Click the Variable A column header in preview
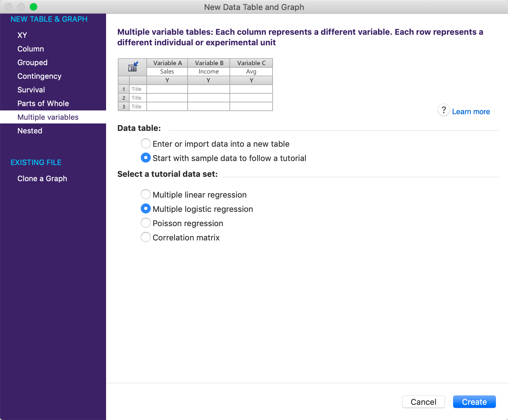The height and width of the screenshot is (420, 508). click(x=167, y=63)
